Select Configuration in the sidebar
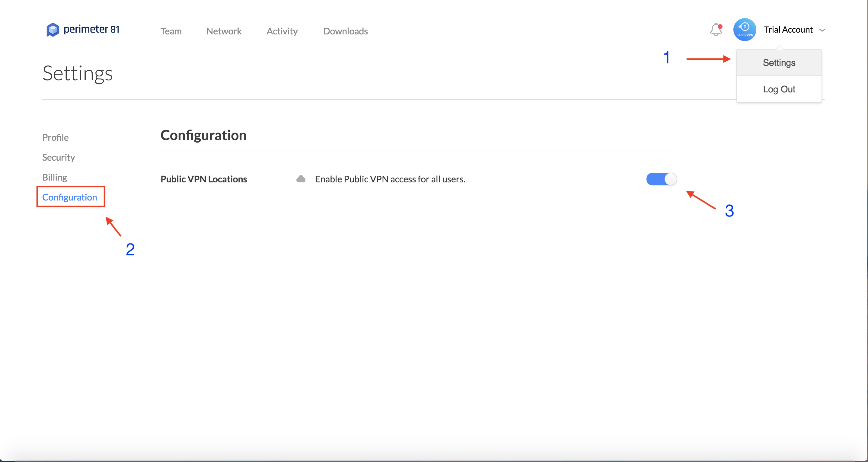868x462 pixels. click(x=70, y=197)
